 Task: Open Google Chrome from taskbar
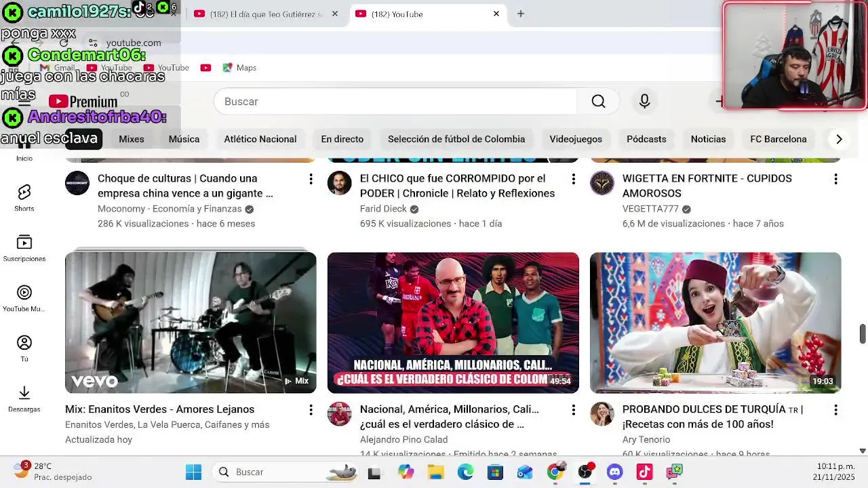point(555,472)
